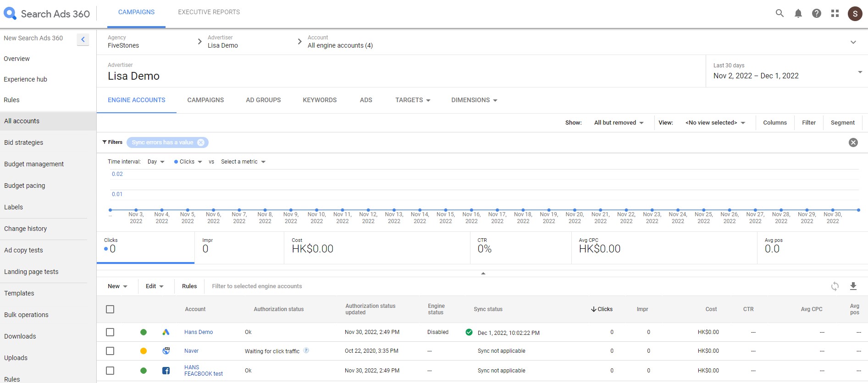Click green status dot for Hans Demo
This screenshot has height=383, width=868.
coord(144,332)
